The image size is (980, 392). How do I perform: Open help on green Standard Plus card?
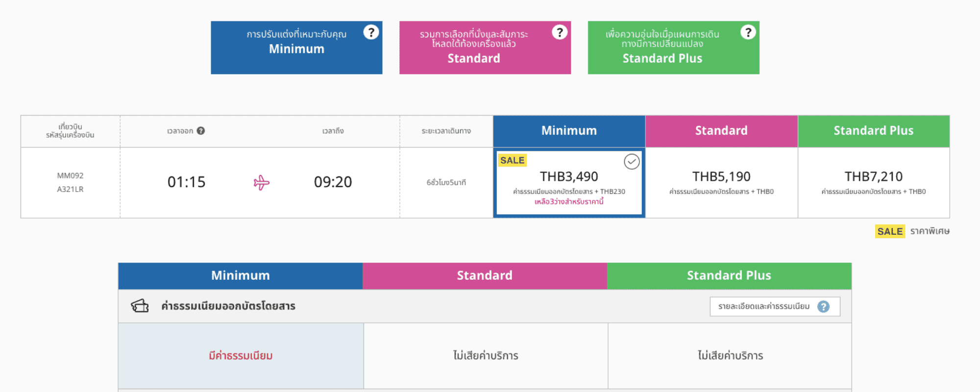coord(748,32)
